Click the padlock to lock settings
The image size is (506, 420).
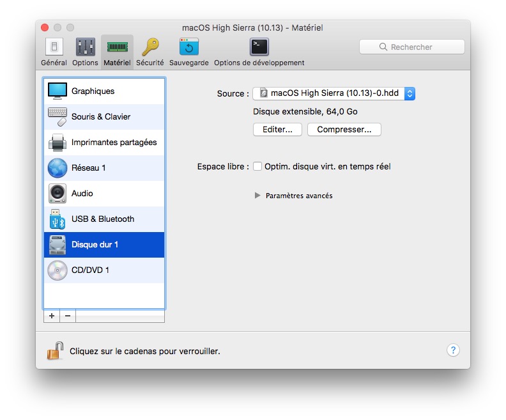(x=55, y=350)
